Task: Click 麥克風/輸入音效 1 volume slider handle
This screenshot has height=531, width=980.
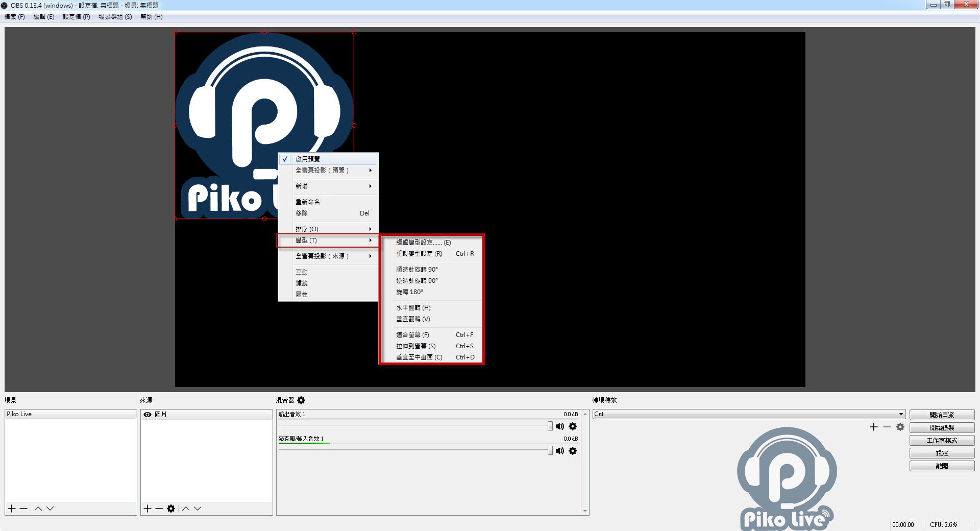Action: tap(550, 450)
